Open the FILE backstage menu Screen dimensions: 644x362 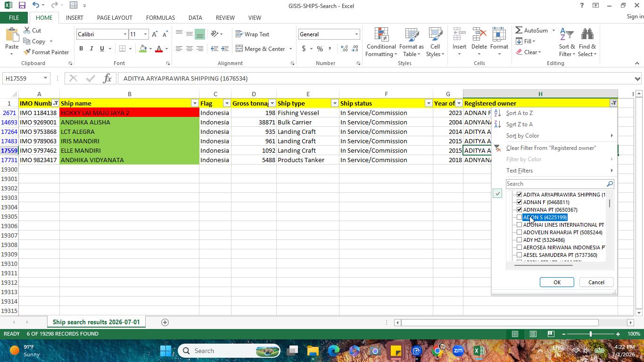click(x=14, y=18)
